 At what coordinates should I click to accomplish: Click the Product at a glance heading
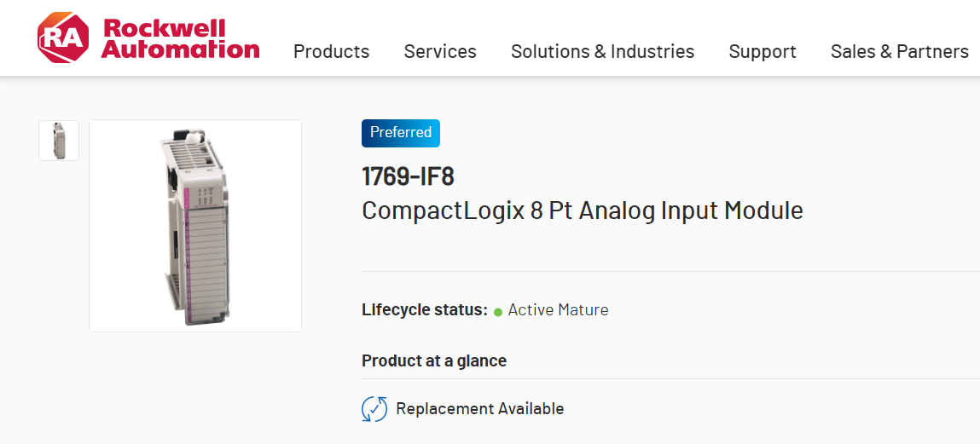point(434,360)
